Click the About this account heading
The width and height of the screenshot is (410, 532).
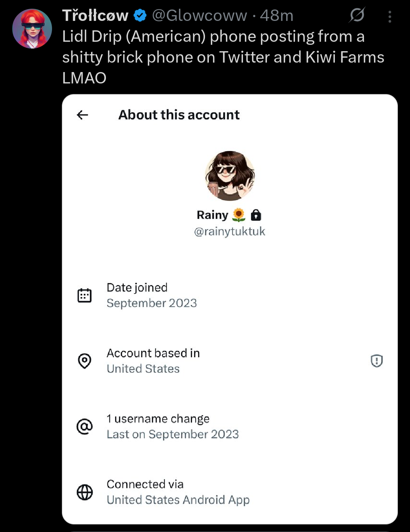coord(179,115)
